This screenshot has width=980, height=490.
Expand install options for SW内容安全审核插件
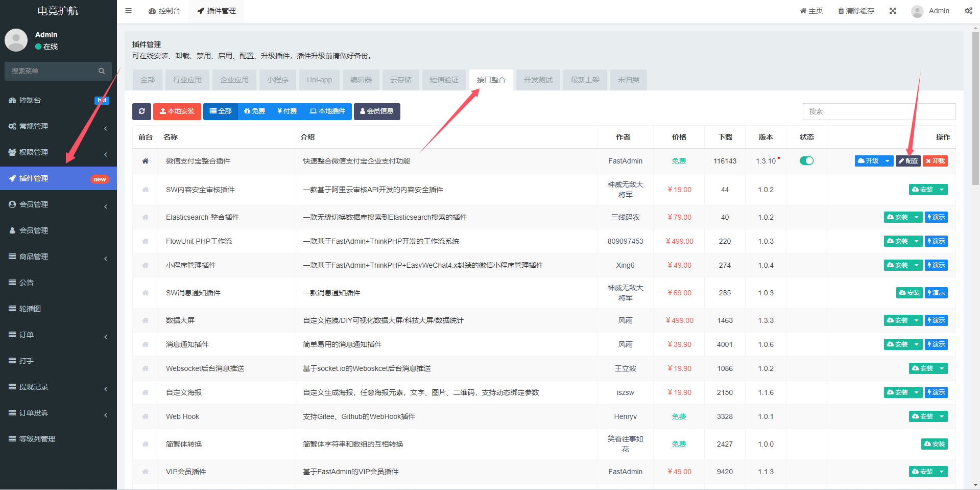pyautogui.click(x=942, y=190)
